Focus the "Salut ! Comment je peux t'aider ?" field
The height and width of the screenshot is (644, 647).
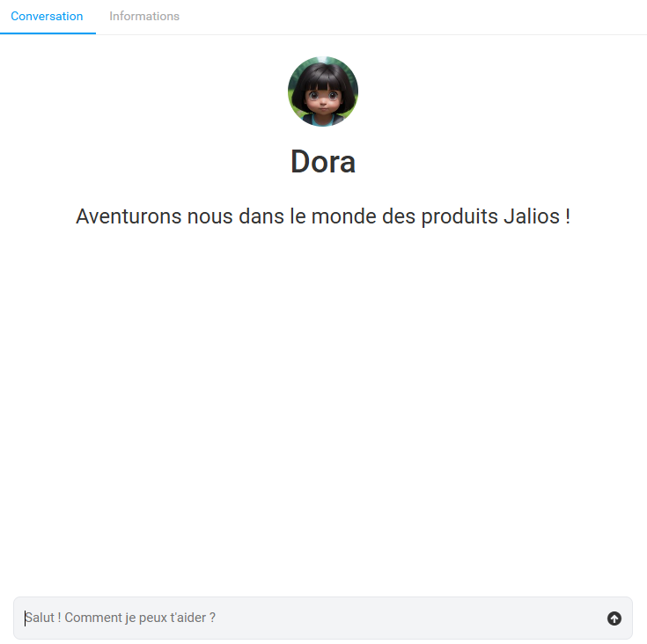pyautogui.click(x=323, y=618)
